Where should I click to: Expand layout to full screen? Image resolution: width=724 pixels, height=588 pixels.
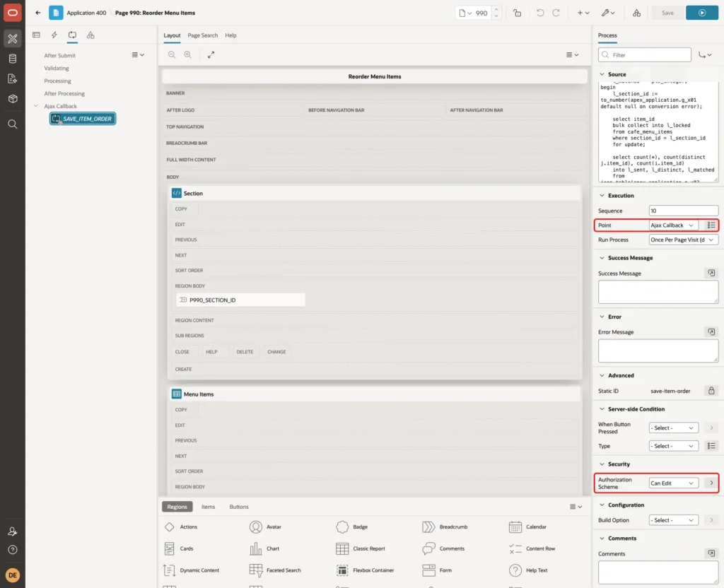click(211, 54)
